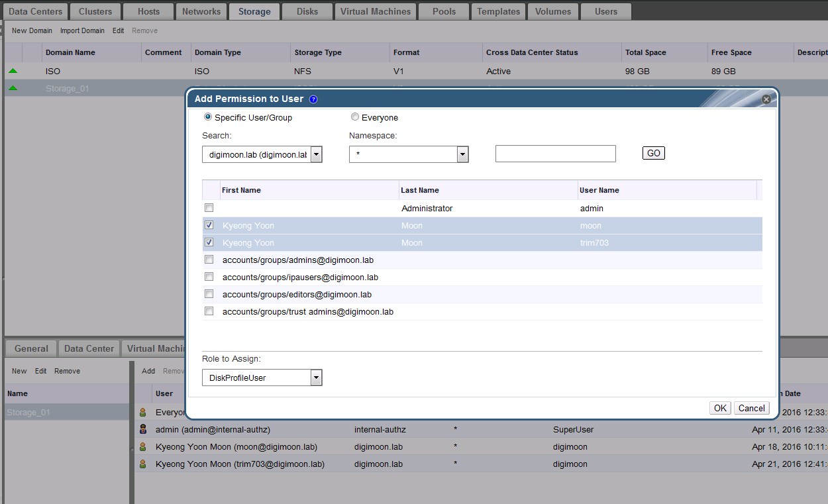This screenshot has height=504, width=828.
Task: Tick the accounts/groups/ipausers@digimoon.lab checkbox
Action: (x=209, y=277)
